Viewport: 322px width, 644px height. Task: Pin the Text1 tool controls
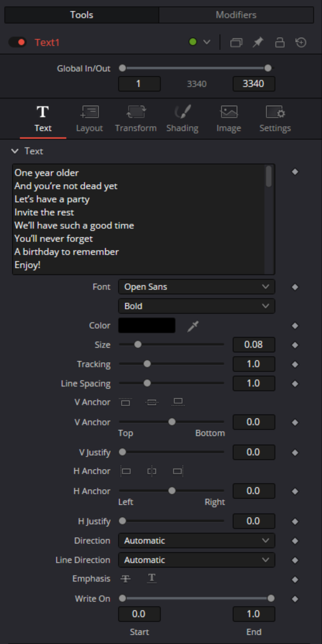tap(257, 42)
